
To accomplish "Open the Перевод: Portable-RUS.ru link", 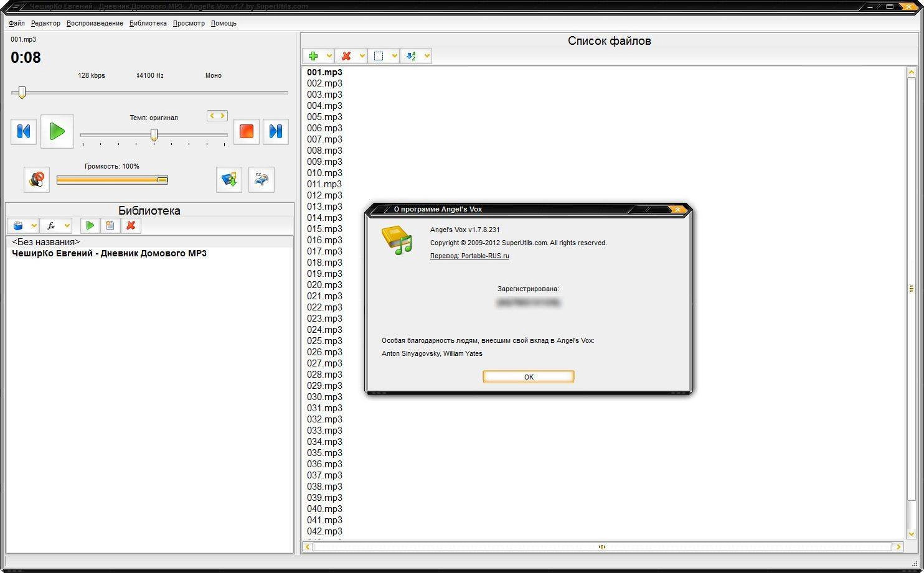I will click(x=469, y=256).
